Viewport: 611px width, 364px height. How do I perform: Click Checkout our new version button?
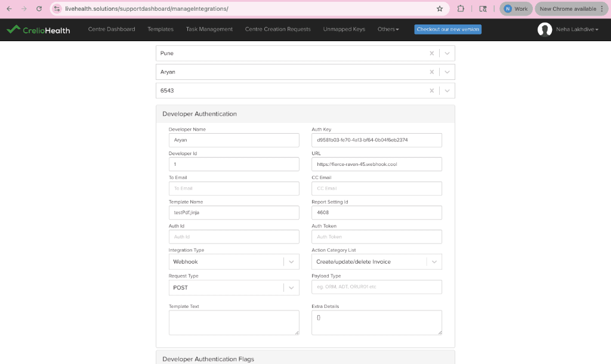[x=448, y=29]
